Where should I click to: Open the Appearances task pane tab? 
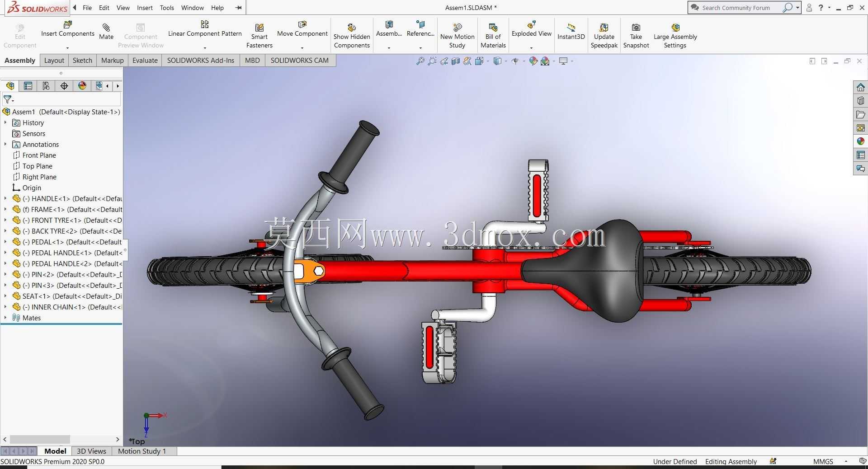(x=860, y=141)
